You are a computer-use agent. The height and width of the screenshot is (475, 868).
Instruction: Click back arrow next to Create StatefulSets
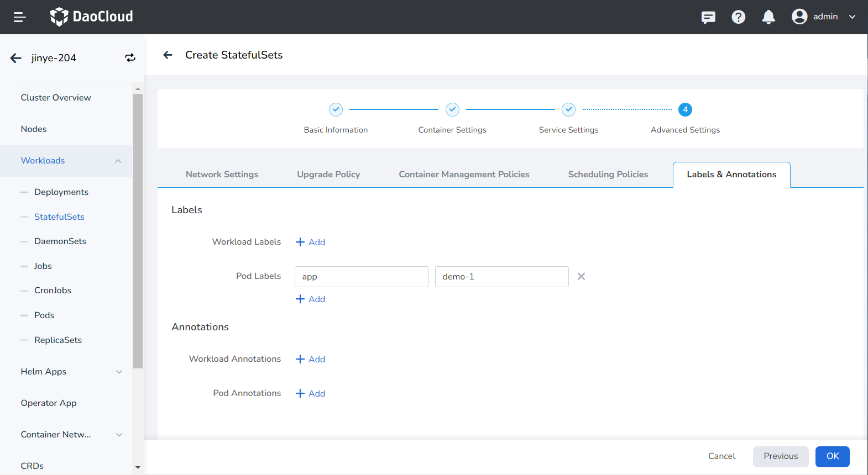click(168, 55)
